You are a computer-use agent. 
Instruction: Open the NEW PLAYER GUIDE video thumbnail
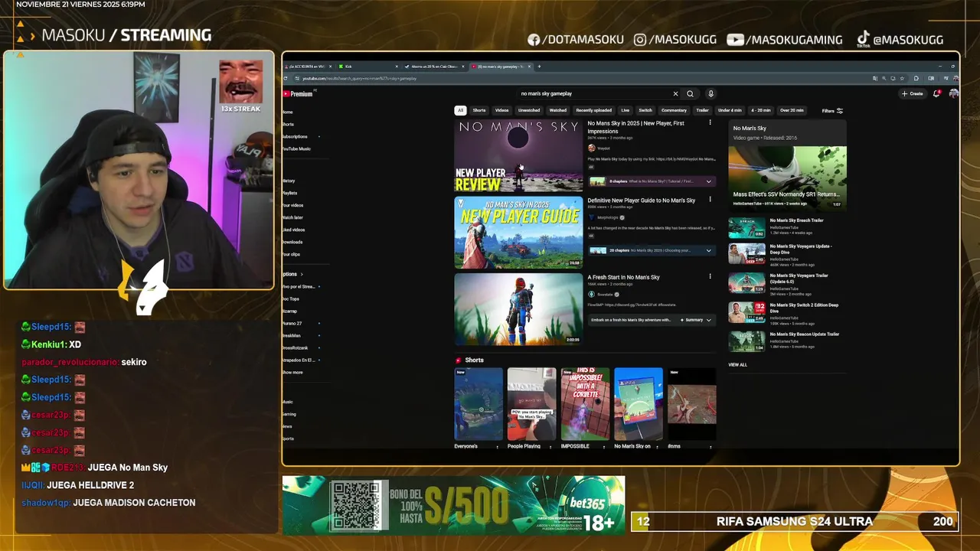[518, 233]
